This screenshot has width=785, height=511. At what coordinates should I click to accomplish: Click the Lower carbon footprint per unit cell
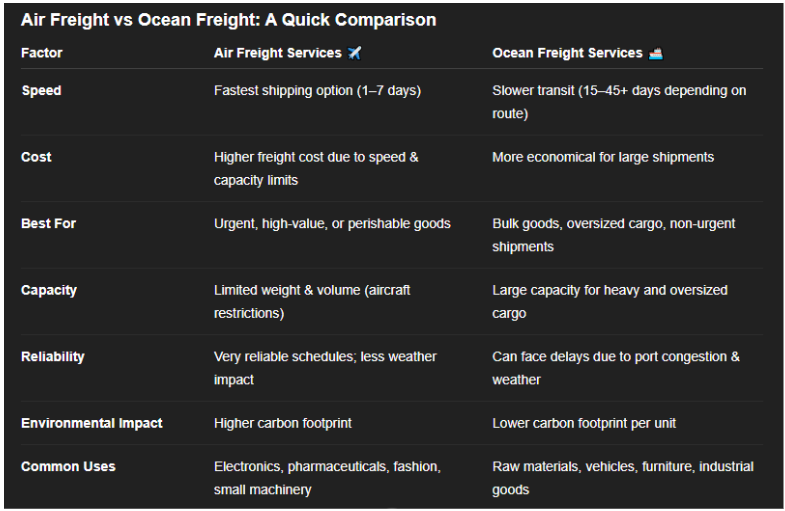tap(584, 423)
